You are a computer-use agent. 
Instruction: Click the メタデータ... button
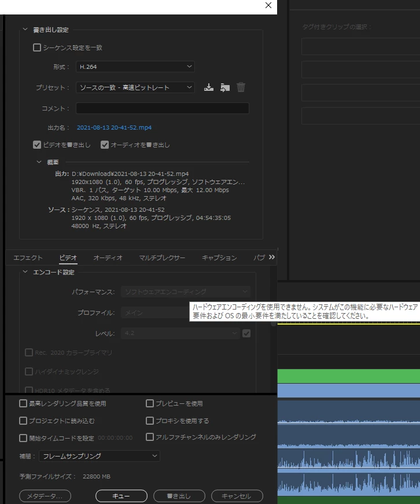click(45, 496)
